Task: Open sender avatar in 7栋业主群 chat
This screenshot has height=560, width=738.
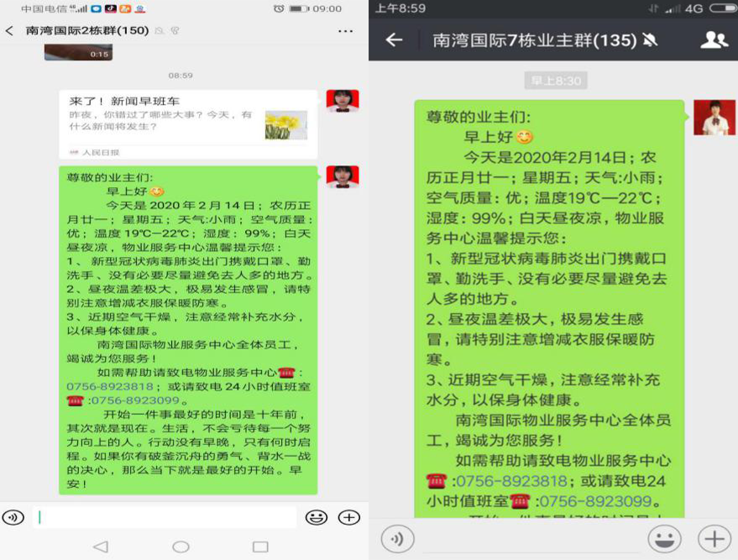Action: [714, 118]
